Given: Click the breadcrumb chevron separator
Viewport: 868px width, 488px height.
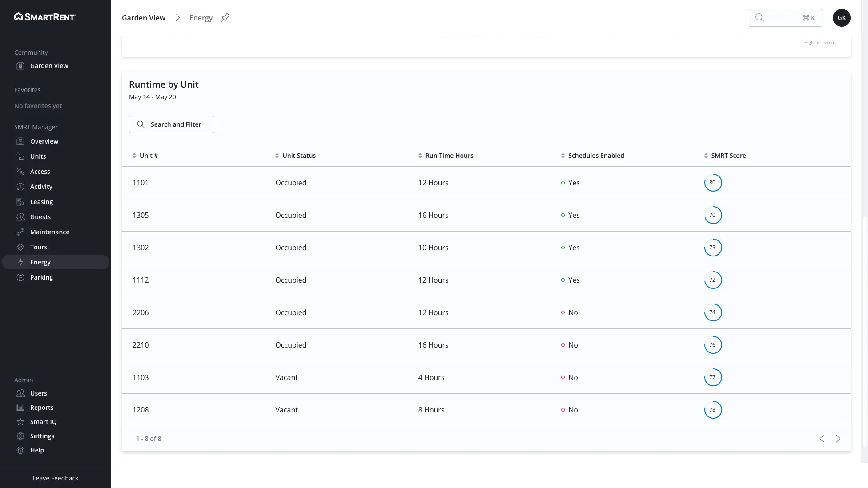Looking at the screenshot, I should click(x=177, y=18).
